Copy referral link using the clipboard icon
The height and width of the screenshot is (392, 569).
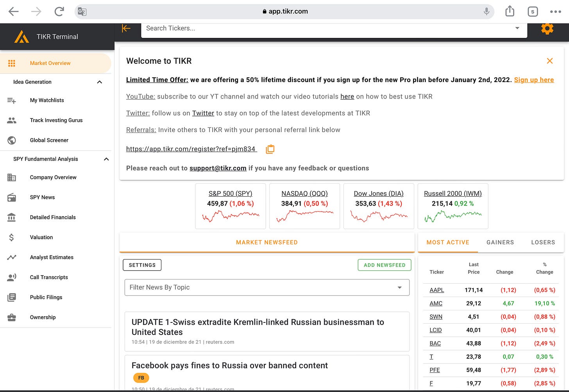tap(270, 149)
